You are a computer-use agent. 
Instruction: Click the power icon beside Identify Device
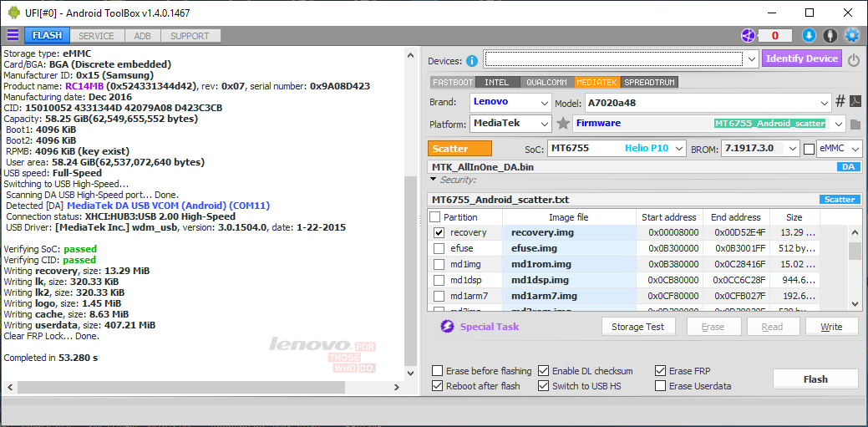853,60
